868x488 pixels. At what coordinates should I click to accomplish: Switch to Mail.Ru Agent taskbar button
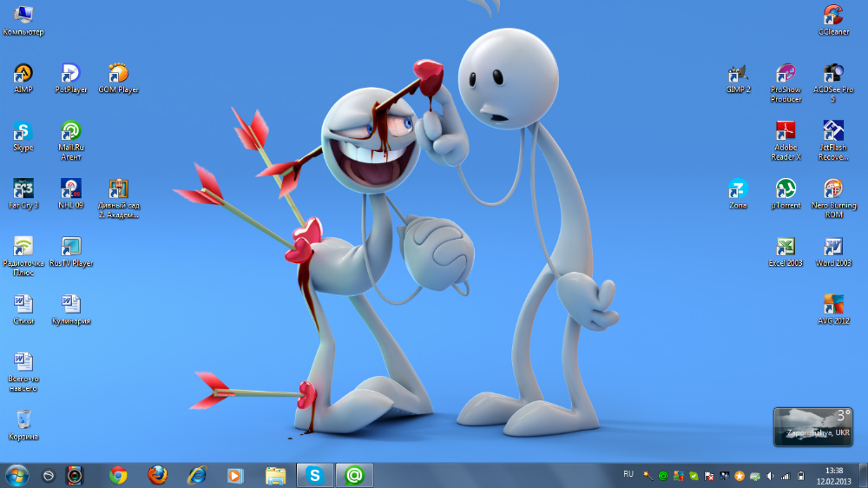pyautogui.click(x=354, y=475)
